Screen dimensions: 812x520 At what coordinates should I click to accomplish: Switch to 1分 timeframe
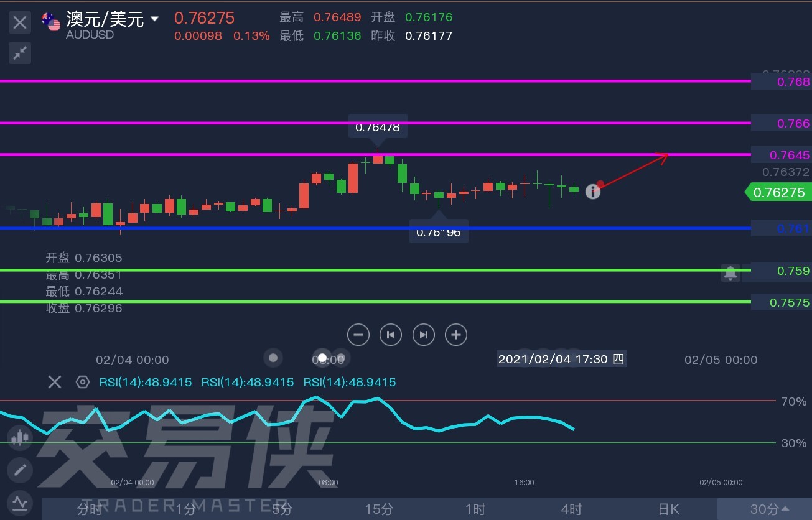pyautogui.click(x=185, y=509)
